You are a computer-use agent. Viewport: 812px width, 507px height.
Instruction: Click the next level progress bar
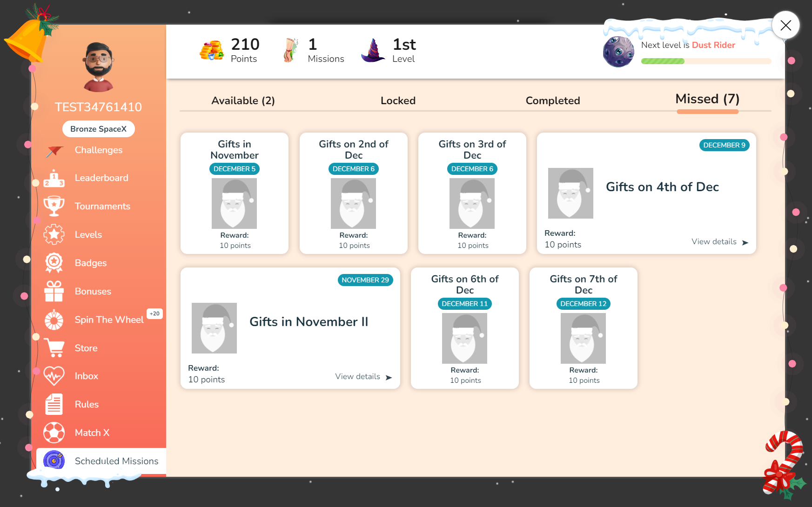pyautogui.click(x=706, y=61)
